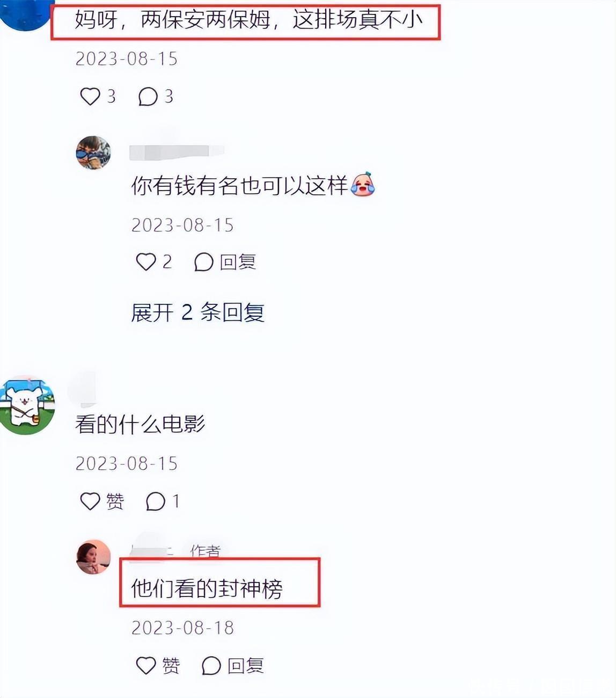The image size is (616, 698).
Task: Click the 作者 badge beside username
Action: point(206,551)
